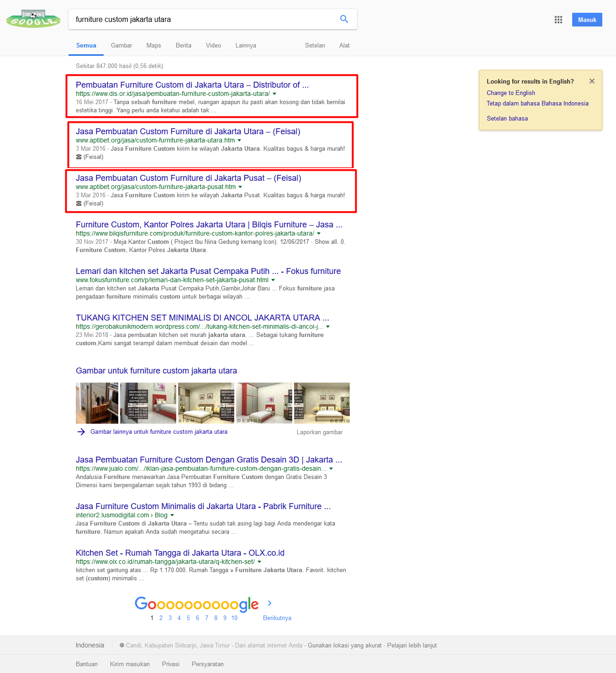Open Jasa Pembuatan Custom Furniture di Jakarta Pusat (Feisal)
Screen dimensions: 616x673
pos(189,178)
